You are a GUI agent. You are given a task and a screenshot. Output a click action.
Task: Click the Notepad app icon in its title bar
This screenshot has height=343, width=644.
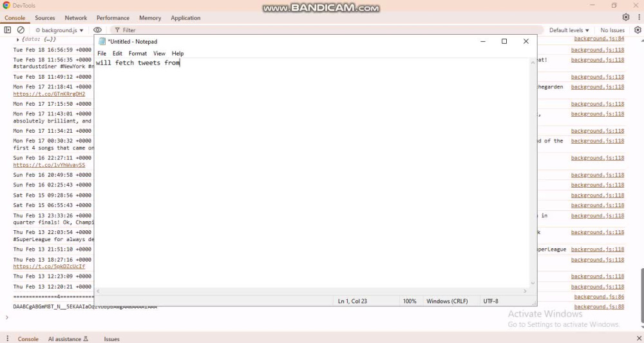(102, 41)
